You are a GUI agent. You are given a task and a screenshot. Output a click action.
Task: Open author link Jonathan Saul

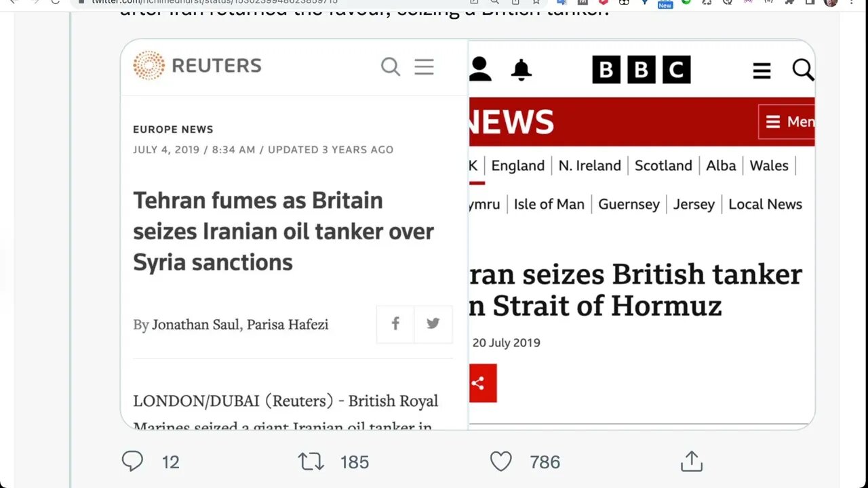195,325
